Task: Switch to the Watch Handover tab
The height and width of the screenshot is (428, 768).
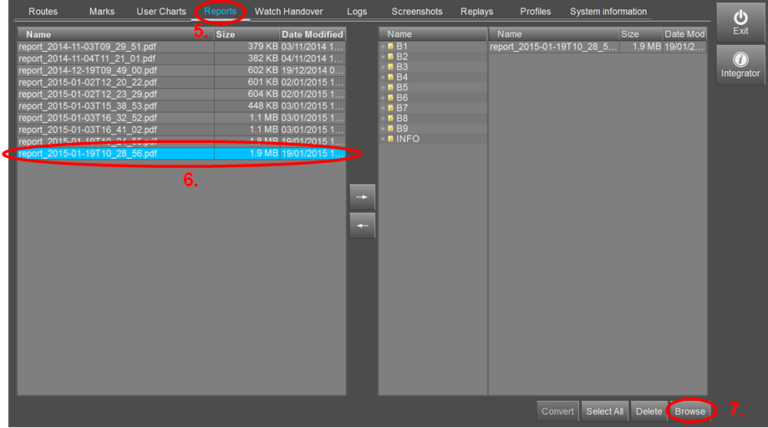Action: click(x=288, y=11)
